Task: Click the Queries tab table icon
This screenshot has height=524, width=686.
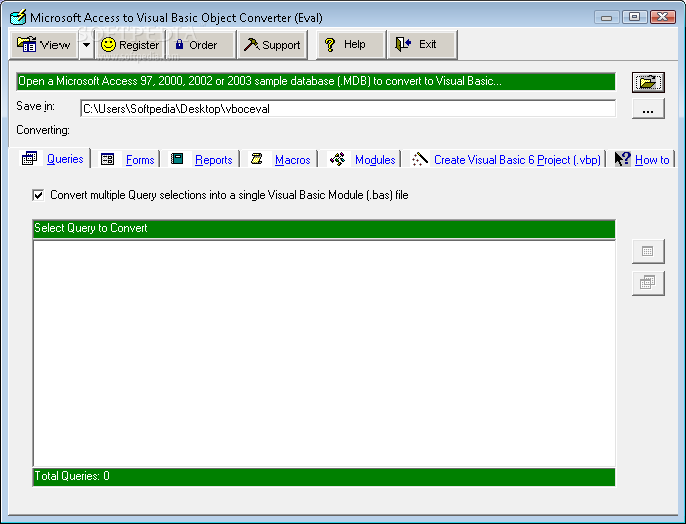Action: click(30, 158)
